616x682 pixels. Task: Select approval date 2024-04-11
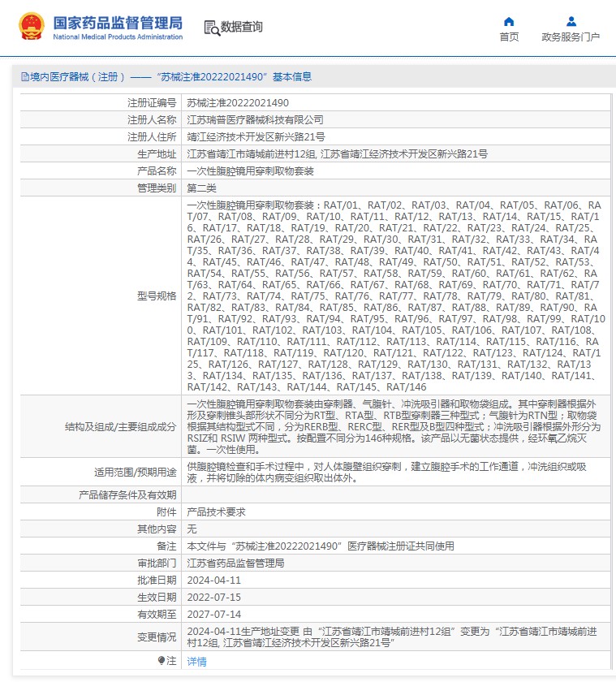pyautogui.click(x=214, y=581)
